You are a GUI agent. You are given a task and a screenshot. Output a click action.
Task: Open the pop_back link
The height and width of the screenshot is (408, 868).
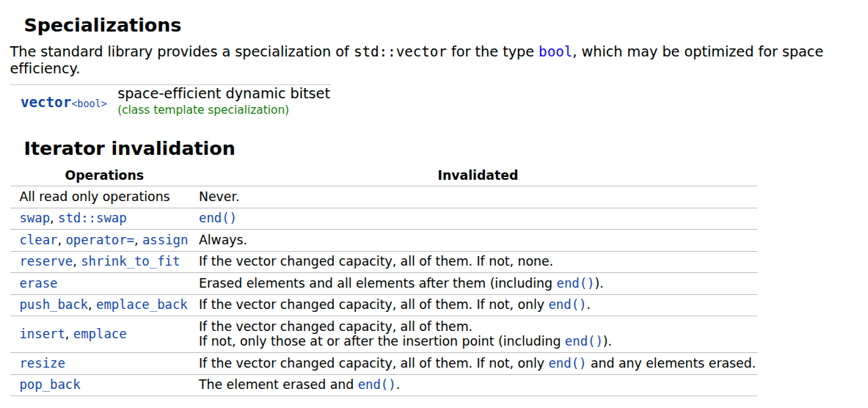coord(50,385)
